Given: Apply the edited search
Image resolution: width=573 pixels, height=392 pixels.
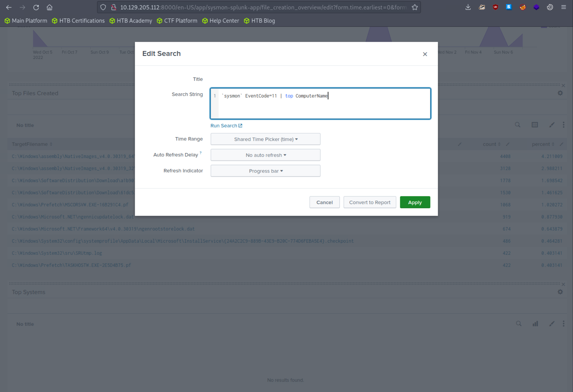Looking at the screenshot, I should click(415, 202).
